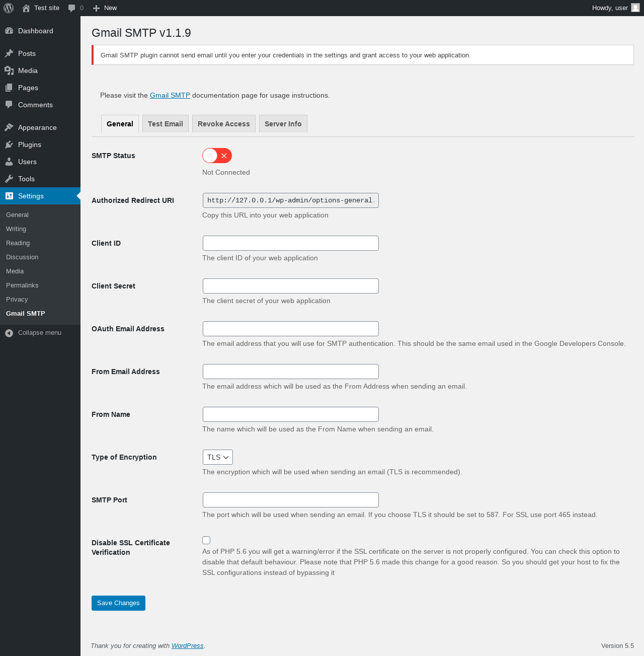644x656 pixels.
Task: Click the Appearance paintbrush icon
Action: pyautogui.click(x=9, y=127)
